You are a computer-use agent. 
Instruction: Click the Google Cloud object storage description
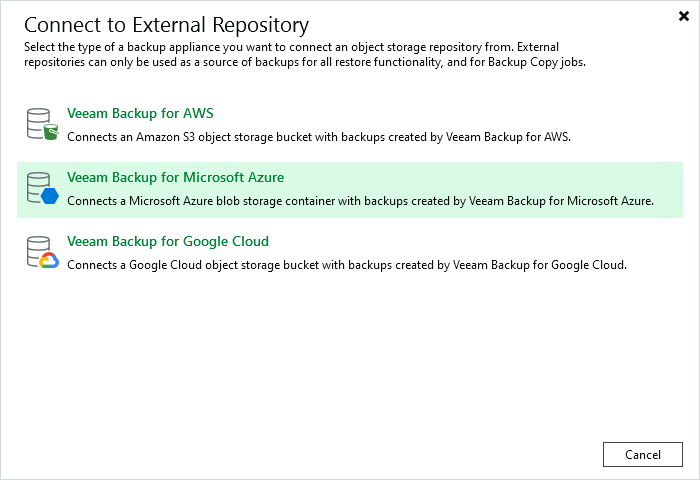tap(347, 265)
